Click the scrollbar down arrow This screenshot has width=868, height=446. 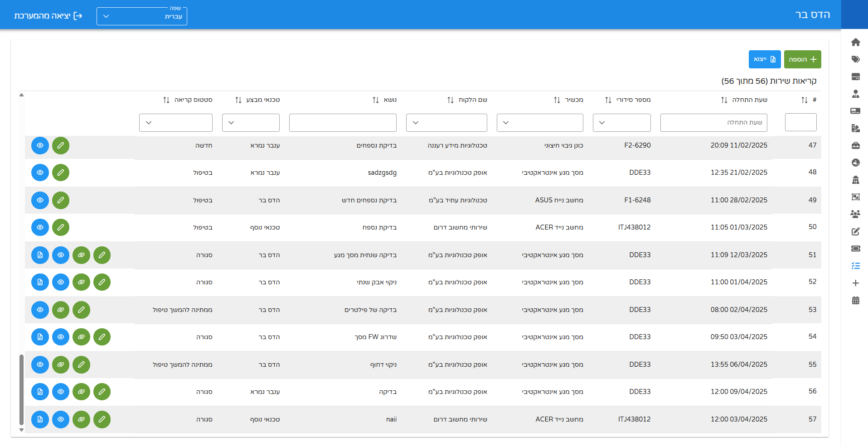tap(21, 430)
